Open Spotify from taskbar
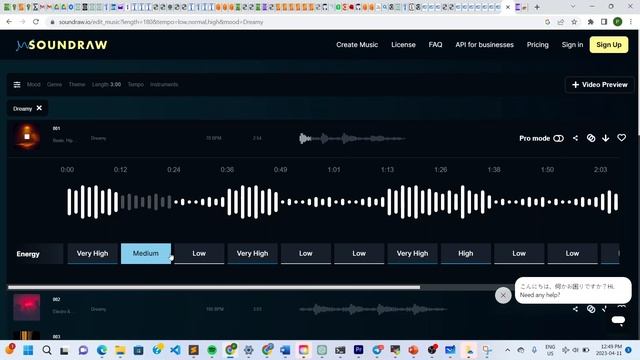The width and height of the screenshot is (640, 360). (212, 350)
